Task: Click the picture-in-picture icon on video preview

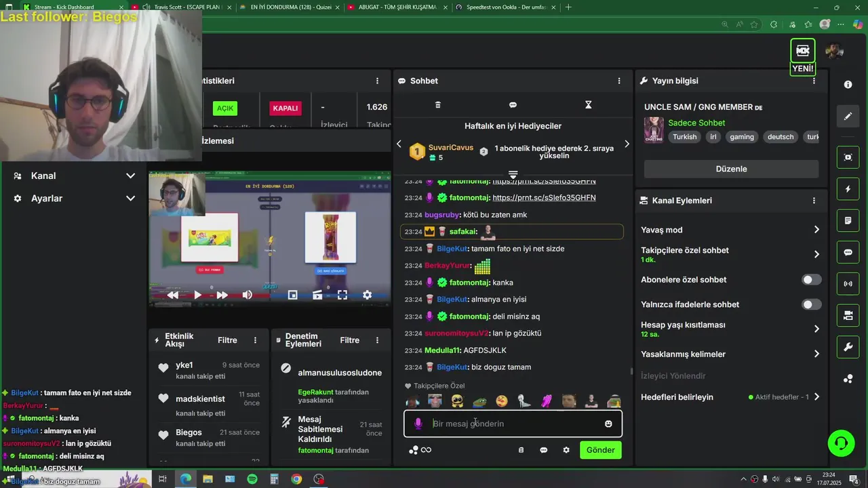Action: point(292,295)
